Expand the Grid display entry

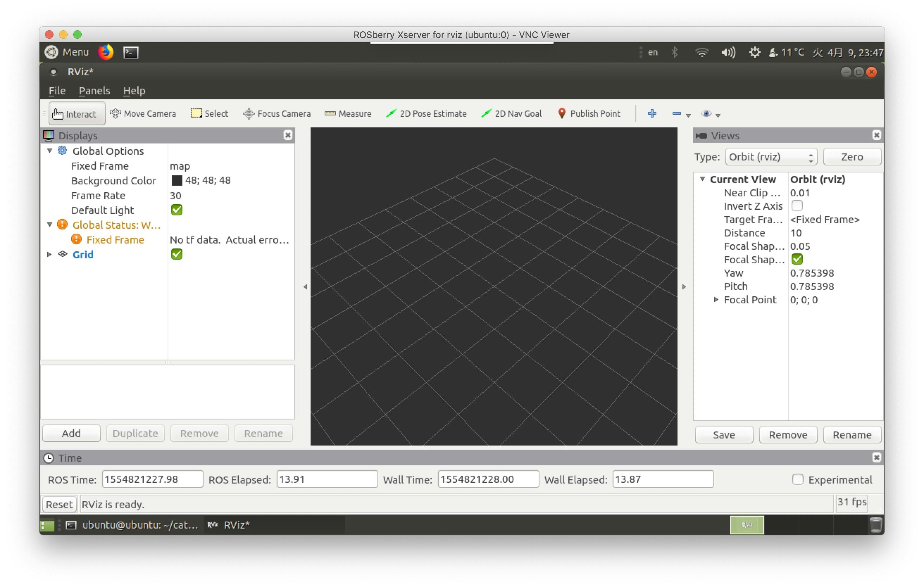click(49, 254)
